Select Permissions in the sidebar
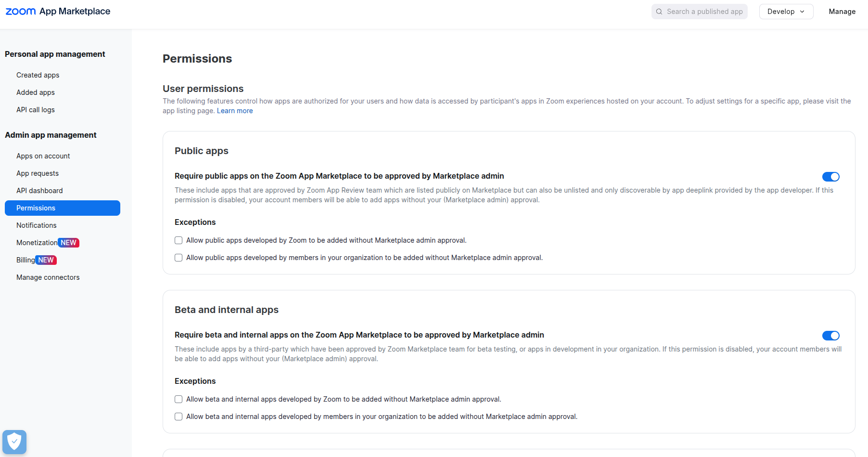The width and height of the screenshot is (868, 457). click(35, 208)
